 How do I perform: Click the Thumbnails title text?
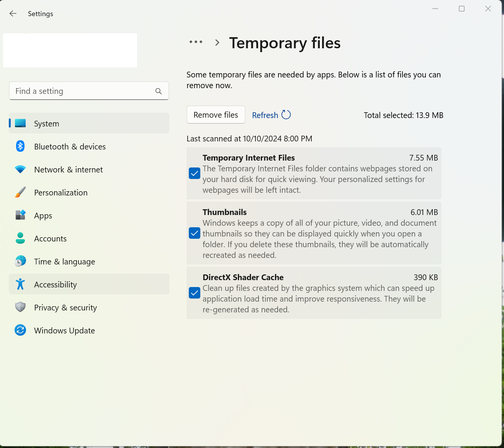tap(224, 212)
